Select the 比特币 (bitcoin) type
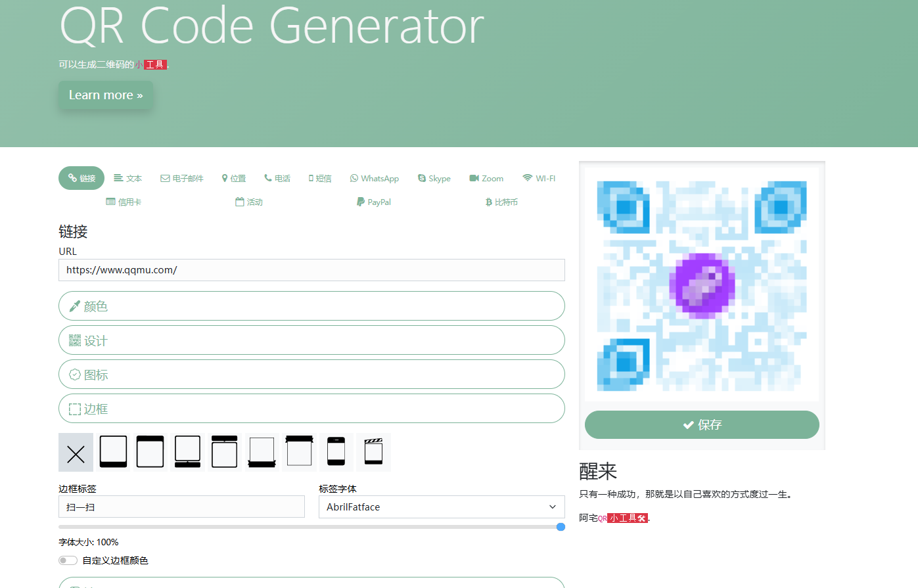This screenshot has height=588, width=918. click(x=501, y=202)
